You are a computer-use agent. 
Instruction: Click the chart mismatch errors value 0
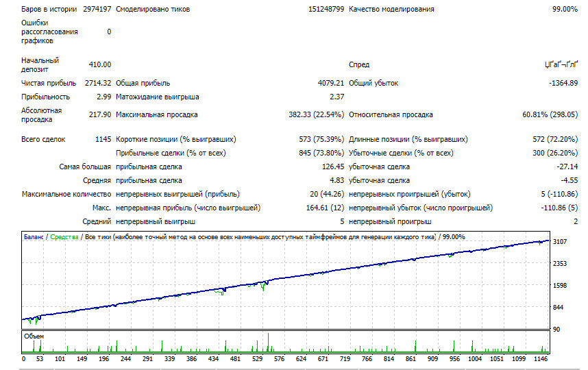pyautogui.click(x=109, y=32)
